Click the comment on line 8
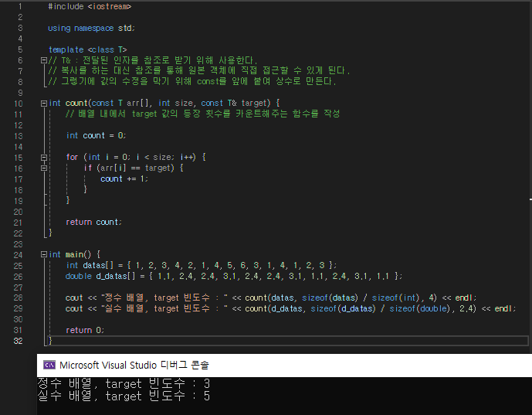The width and height of the screenshot is (532, 415). tap(192, 81)
